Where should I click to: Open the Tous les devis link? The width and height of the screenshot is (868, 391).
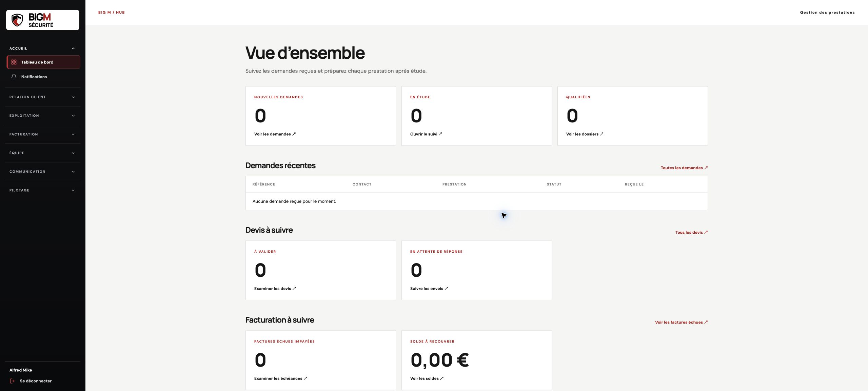pyautogui.click(x=691, y=232)
